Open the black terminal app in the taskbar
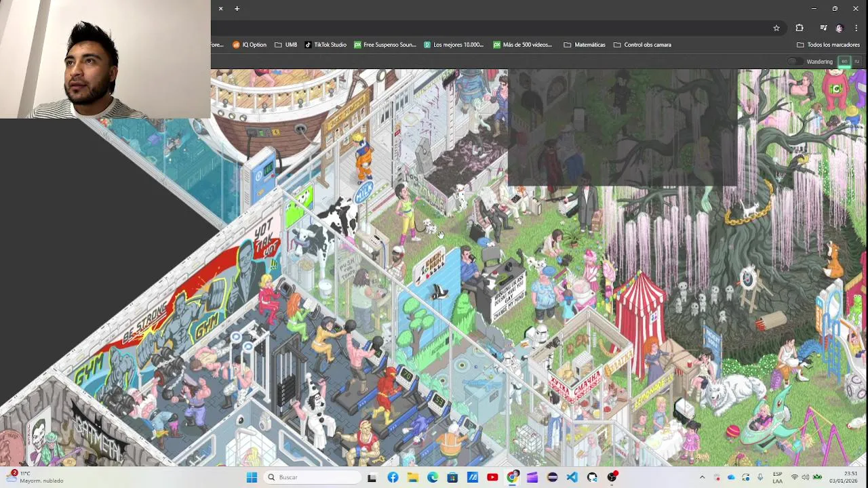The image size is (868, 488). [x=372, y=477]
